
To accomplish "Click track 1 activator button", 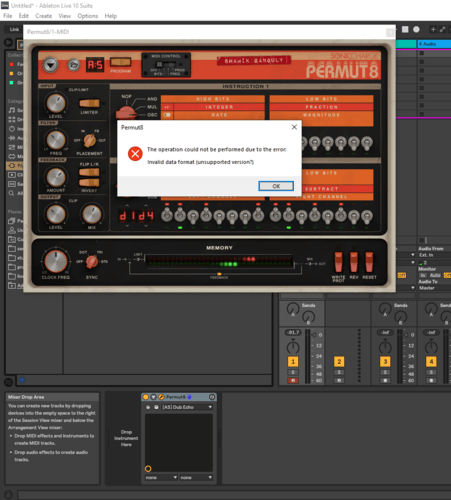I will (293, 362).
